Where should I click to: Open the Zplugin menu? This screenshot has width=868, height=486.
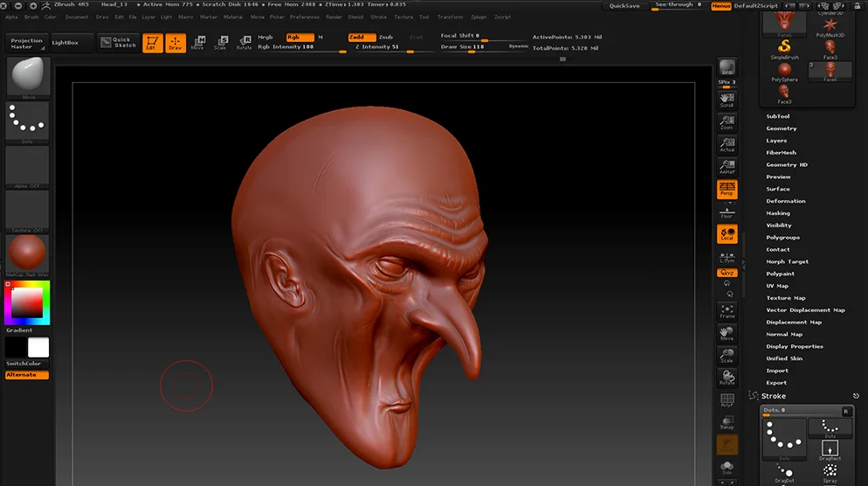point(479,17)
